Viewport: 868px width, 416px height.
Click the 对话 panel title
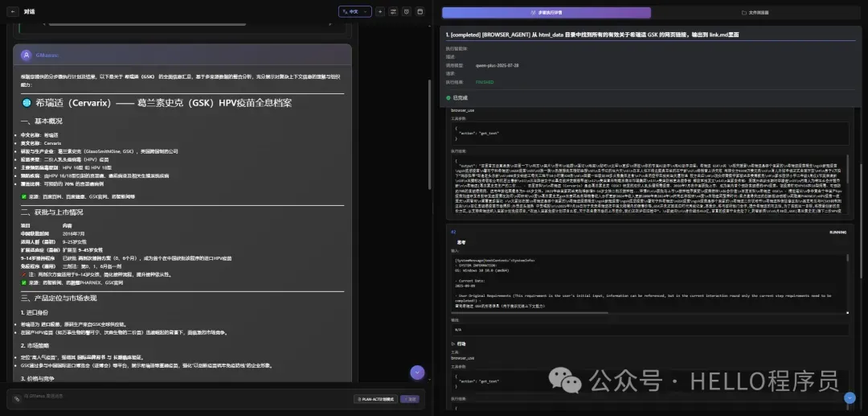pos(30,11)
